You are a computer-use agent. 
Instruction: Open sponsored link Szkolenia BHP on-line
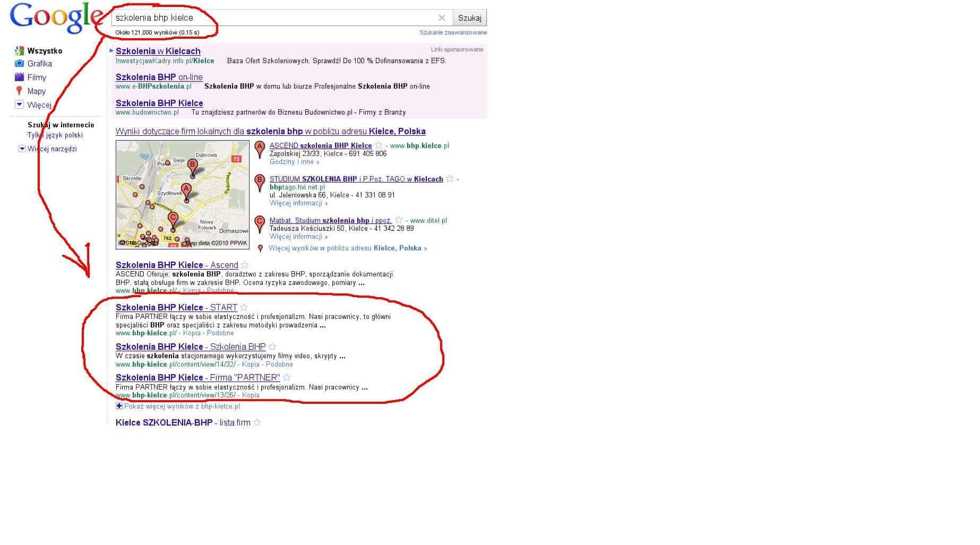[x=159, y=77]
